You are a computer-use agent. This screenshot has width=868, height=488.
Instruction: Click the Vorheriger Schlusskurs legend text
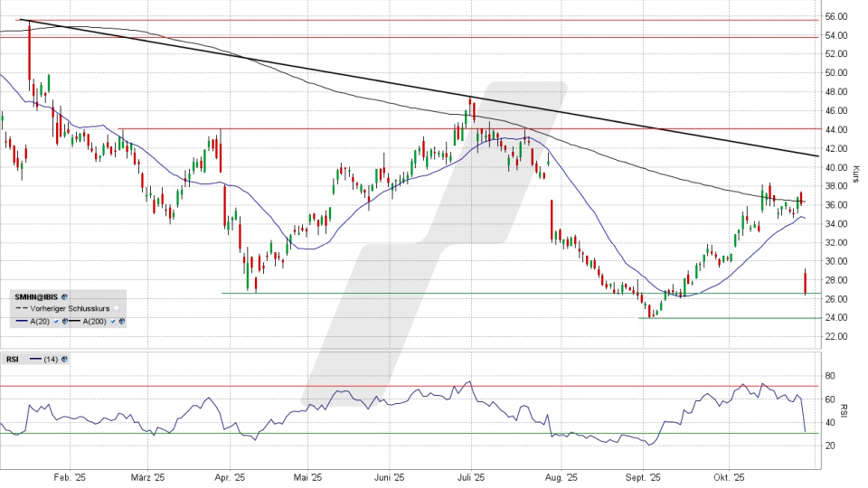coord(71,309)
